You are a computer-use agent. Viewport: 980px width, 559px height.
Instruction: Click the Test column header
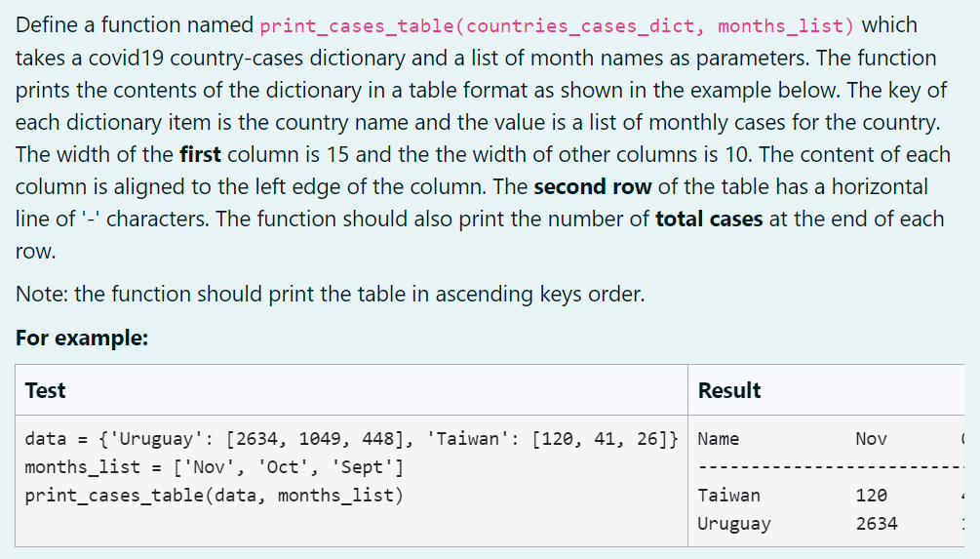point(45,390)
